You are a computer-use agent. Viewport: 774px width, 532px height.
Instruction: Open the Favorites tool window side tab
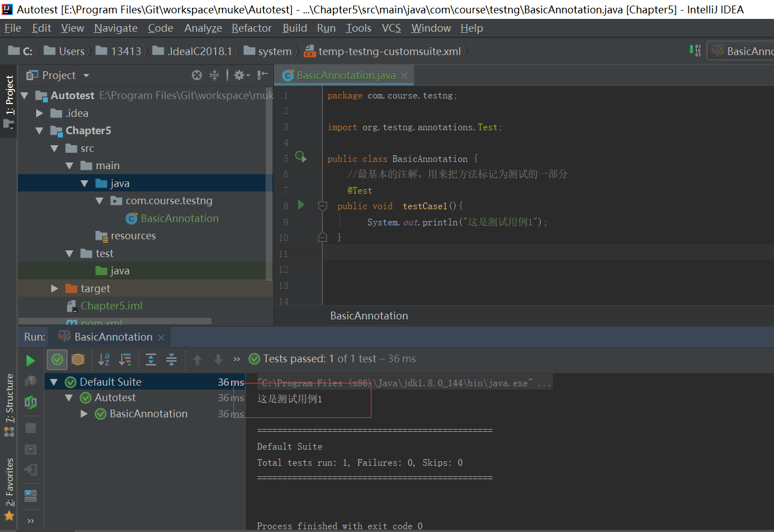(9, 489)
